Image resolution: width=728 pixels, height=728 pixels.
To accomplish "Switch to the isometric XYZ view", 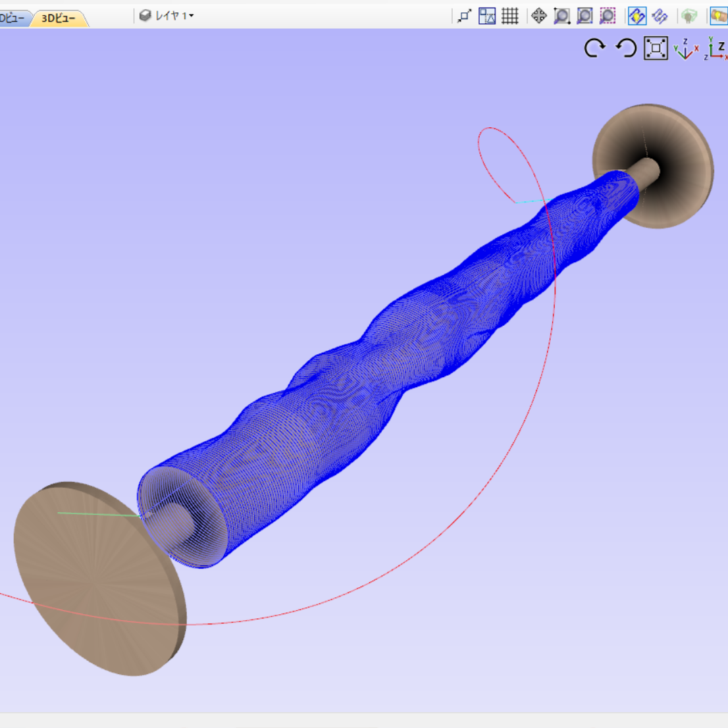I will pyautogui.click(x=686, y=49).
